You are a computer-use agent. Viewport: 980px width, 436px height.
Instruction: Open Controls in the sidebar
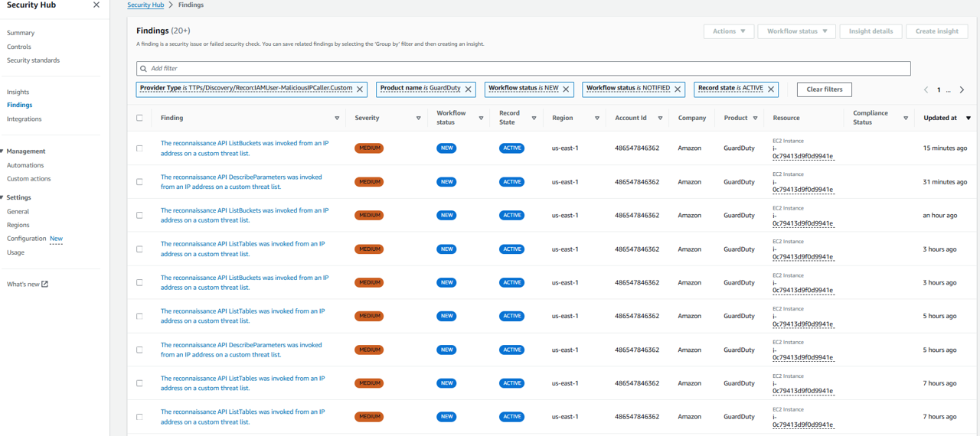pyautogui.click(x=19, y=47)
